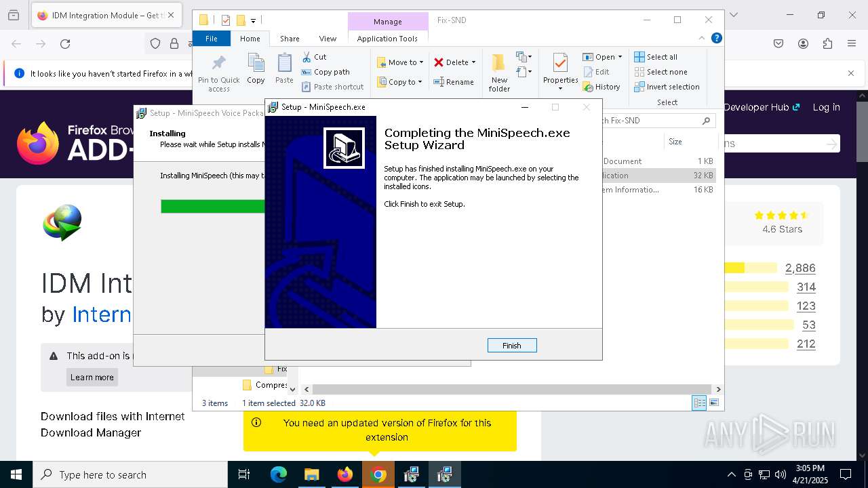Click Select none in ribbon
The image size is (868, 488).
coord(660,72)
